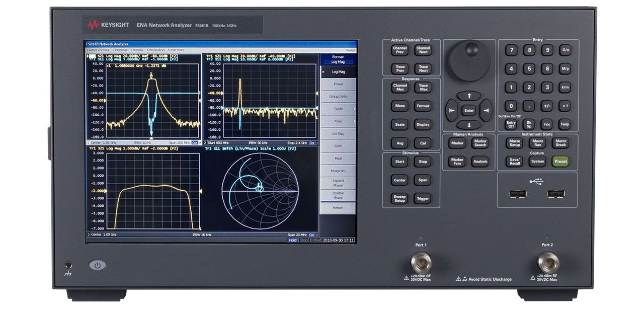This screenshot has height=314, width=644.
Task: Select the Phase format softkey
Action: [x=338, y=85]
